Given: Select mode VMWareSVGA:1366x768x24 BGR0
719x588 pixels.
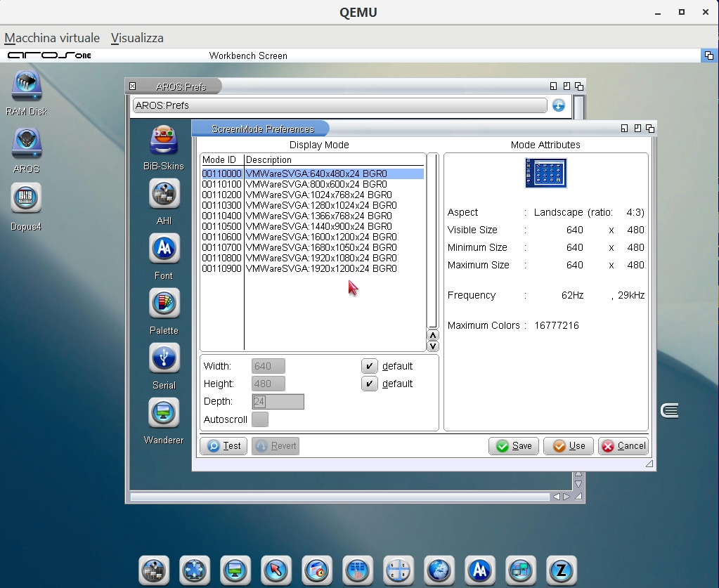Looking at the screenshot, I should click(x=312, y=216).
